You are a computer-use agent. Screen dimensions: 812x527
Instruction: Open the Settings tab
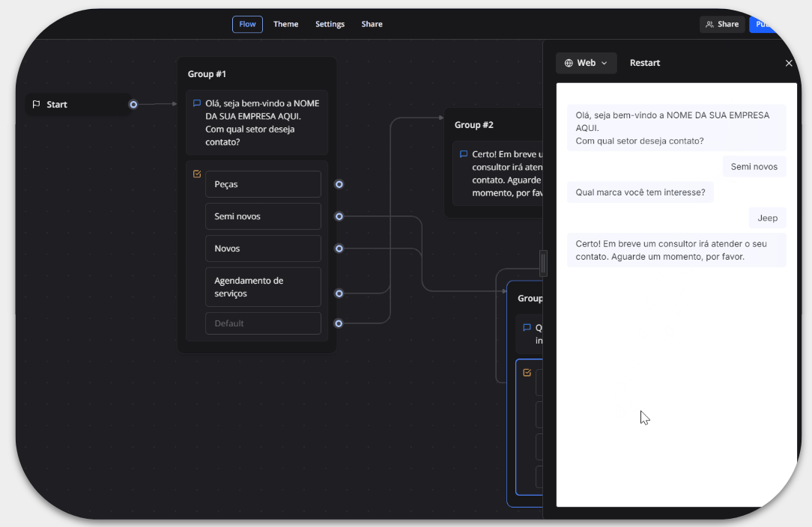330,25
